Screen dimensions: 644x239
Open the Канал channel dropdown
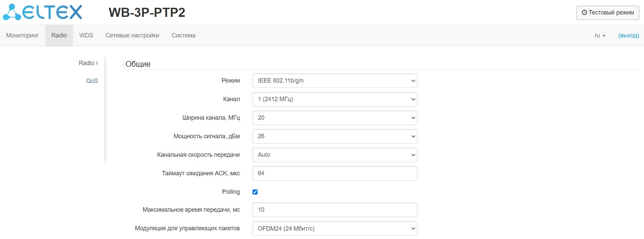click(x=335, y=99)
